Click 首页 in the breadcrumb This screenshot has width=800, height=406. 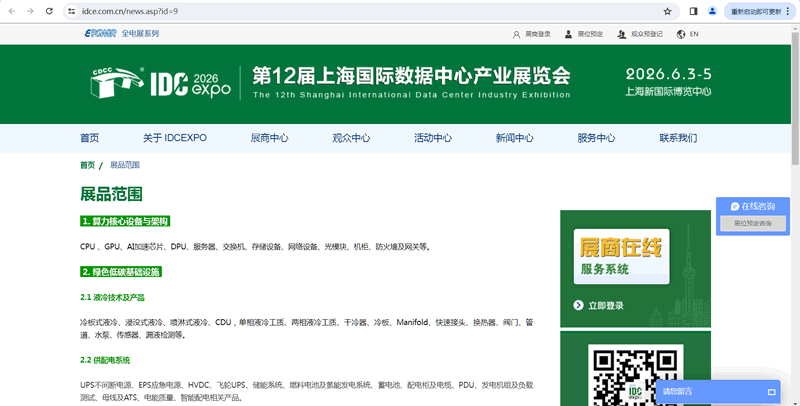[87, 165]
